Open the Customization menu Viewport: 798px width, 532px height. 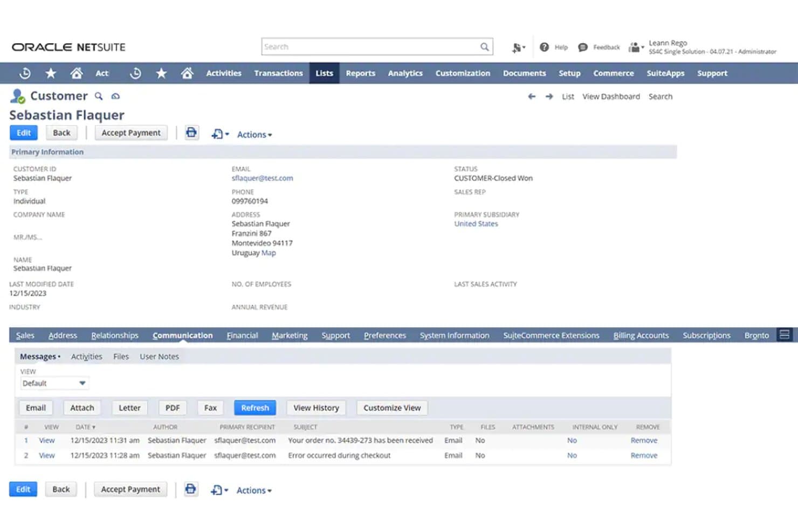click(x=463, y=73)
